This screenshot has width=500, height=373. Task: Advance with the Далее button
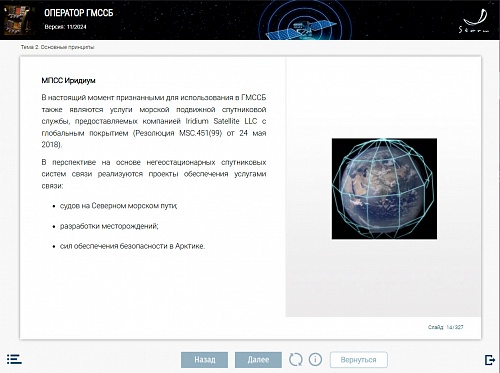[x=258, y=360]
